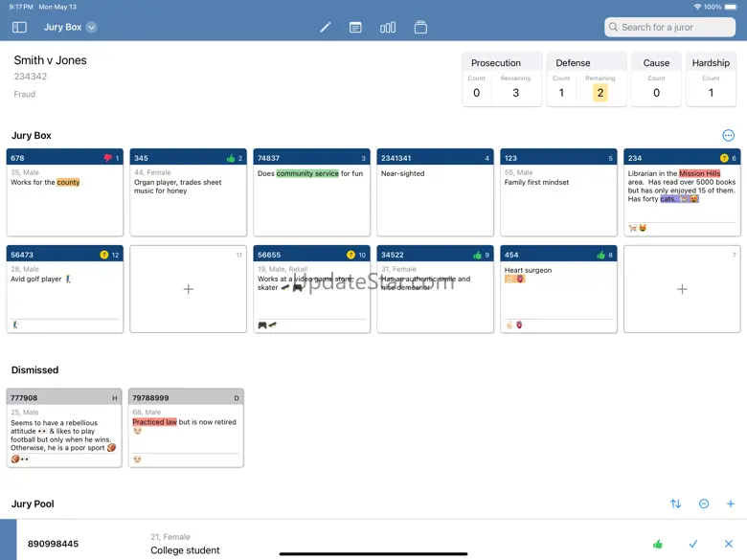Select the Dismissed section heading
The height and width of the screenshot is (560, 747).
coord(34,370)
